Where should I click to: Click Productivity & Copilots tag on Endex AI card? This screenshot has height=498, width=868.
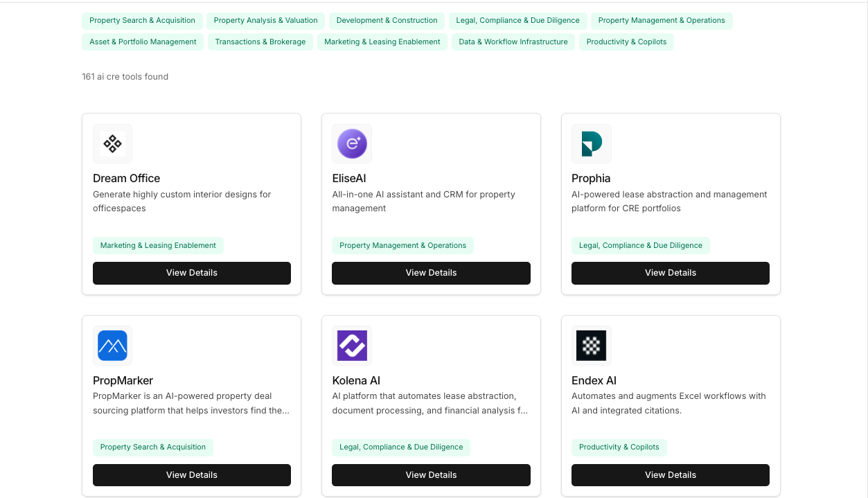click(x=619, y=447)
